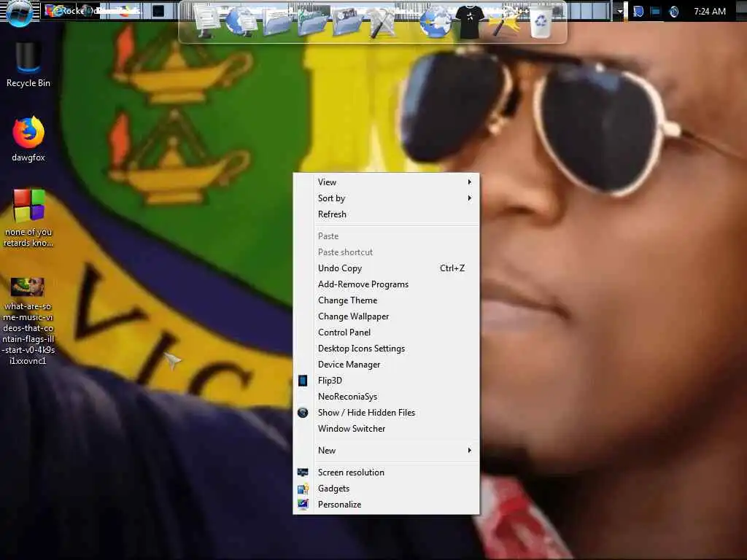
Task: Click the computer monitor icon in dock
Action: tap(206, 20)
